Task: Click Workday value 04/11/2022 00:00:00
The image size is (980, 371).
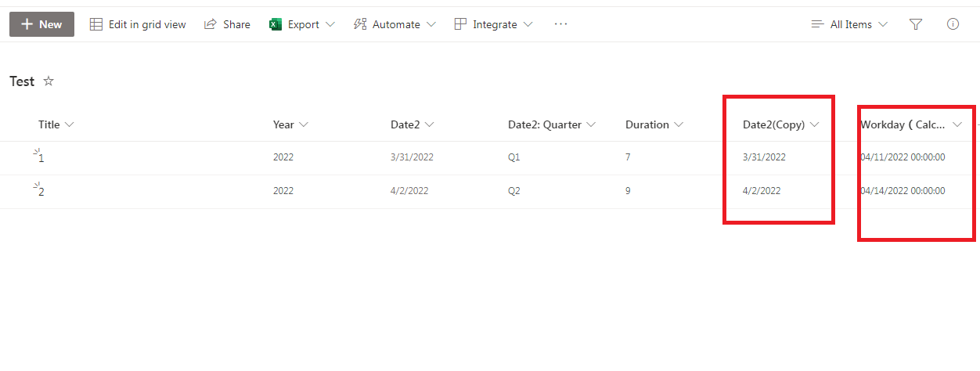Action: 903,157
